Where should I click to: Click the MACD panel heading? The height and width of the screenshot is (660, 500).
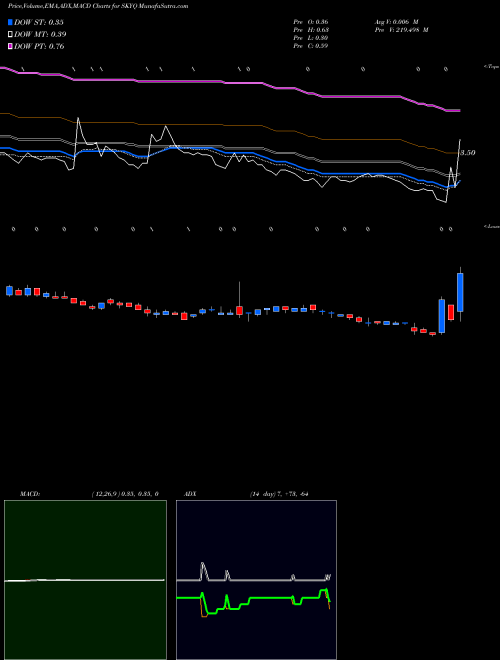point(30,494)
